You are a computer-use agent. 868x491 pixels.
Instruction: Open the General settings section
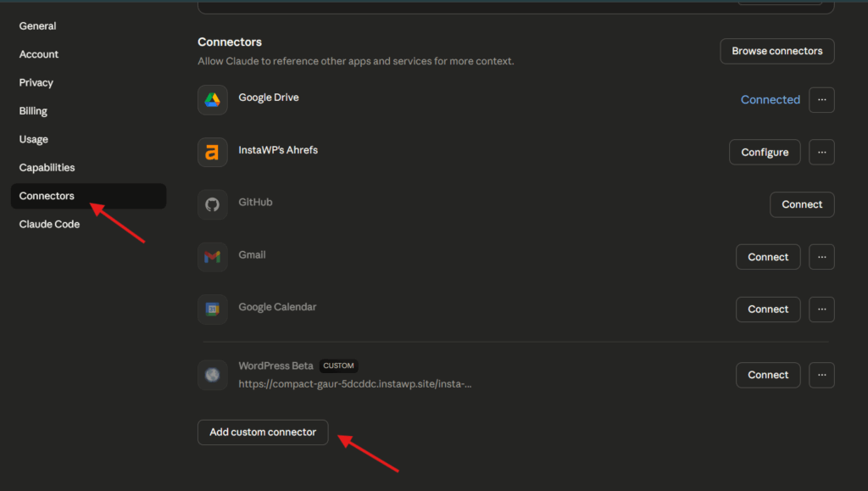[x=37, y=26]
